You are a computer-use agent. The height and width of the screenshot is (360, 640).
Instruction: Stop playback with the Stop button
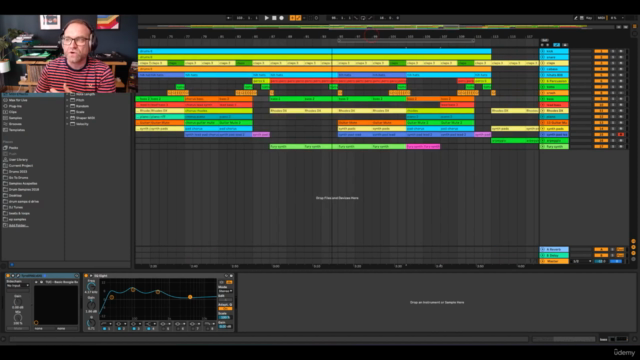click(x=274, y=18)
